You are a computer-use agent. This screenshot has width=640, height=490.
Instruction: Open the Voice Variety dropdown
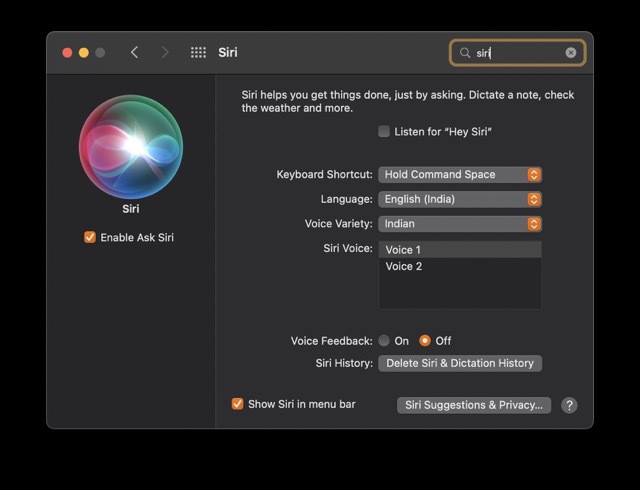click(459, 224)
